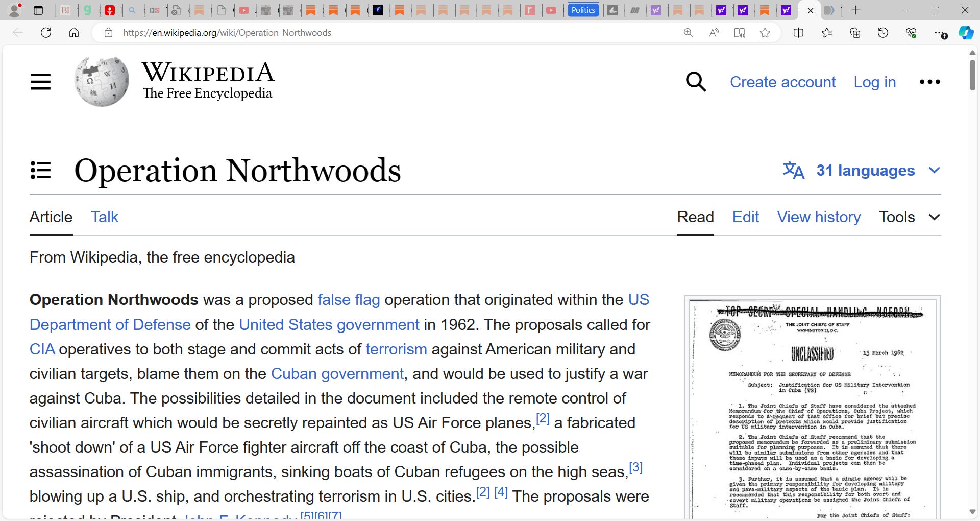Open browsing history panel
Screen dimensions: 980x521
click(x=883, y=33)
